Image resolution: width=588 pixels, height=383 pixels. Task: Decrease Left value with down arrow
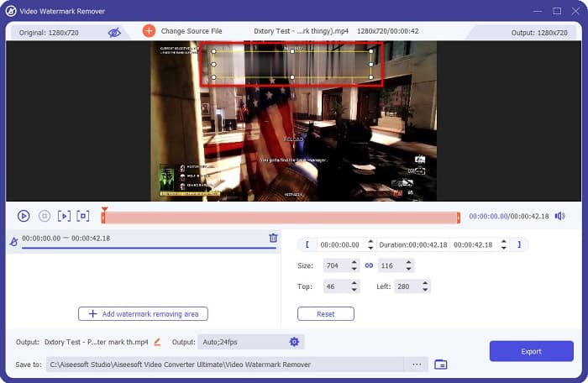point(425,290)
